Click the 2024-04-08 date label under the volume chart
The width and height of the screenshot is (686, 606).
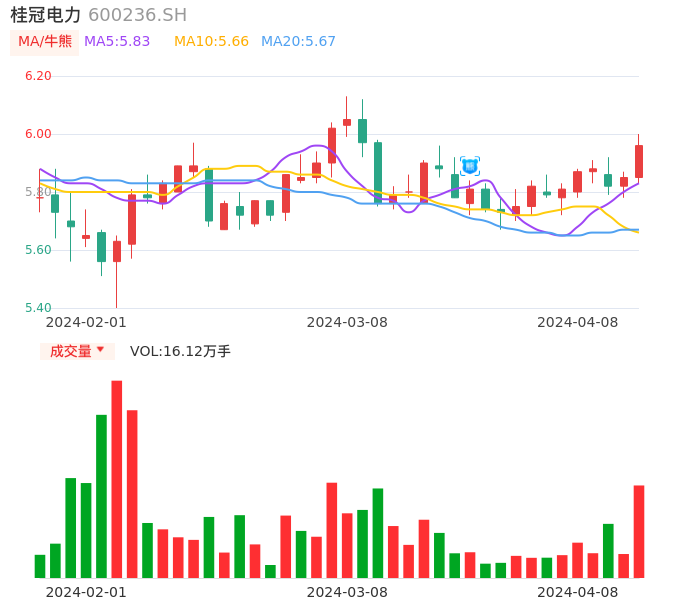pyautogui.click(x=578, y=592)
